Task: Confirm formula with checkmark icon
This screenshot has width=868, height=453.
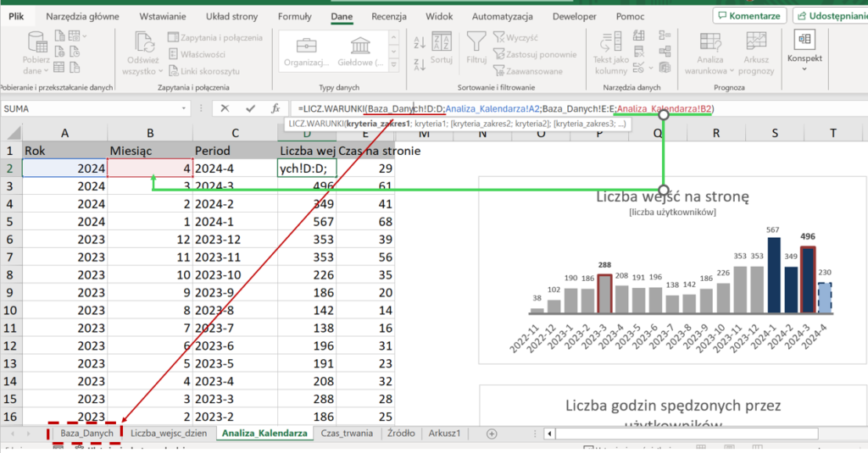Action: coord(250,108)
